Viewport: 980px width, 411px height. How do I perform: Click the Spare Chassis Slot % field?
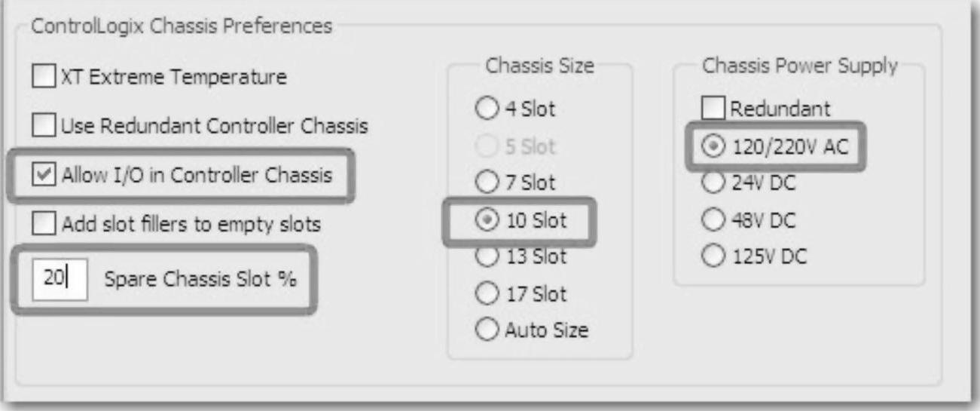[x=60, y=279]
